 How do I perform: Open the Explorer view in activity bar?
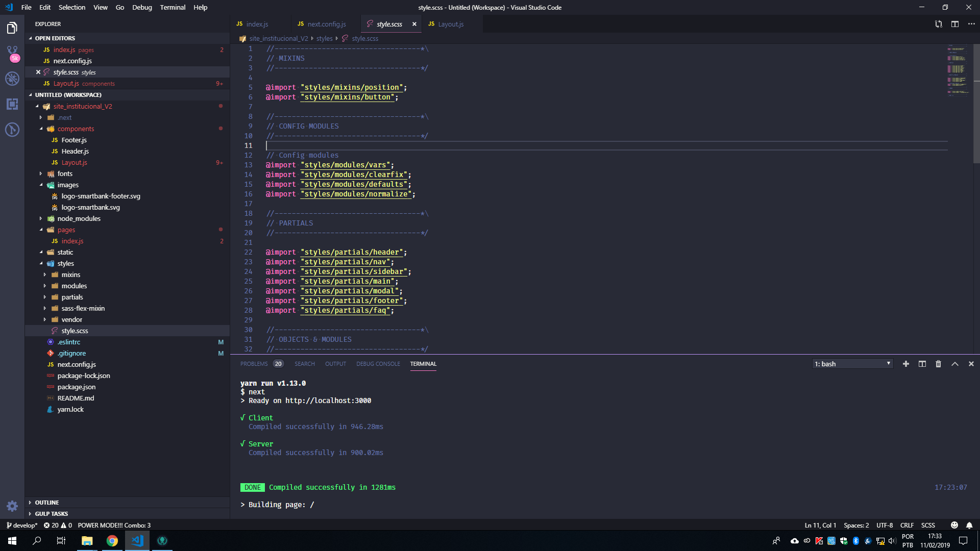(12, 28)
